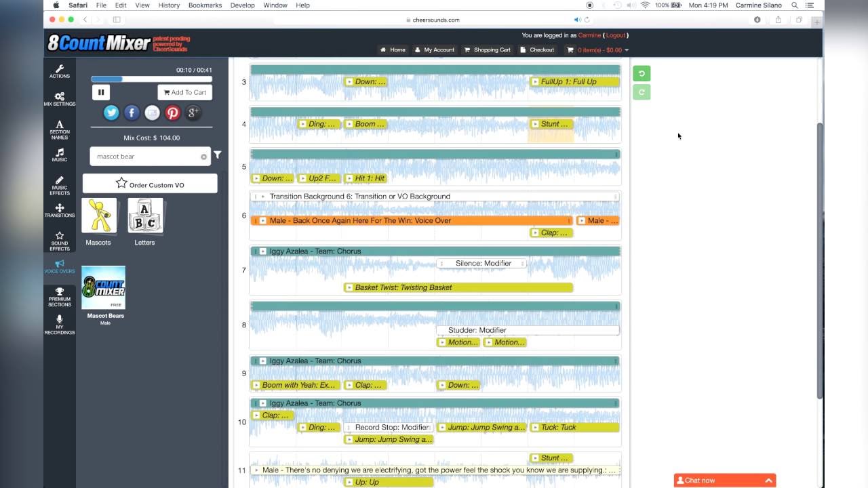The height and width of the screenshot is (488, 868).
Task: Play Iggy Azalea Team track in row 7
Action: (x=263, y=251)
